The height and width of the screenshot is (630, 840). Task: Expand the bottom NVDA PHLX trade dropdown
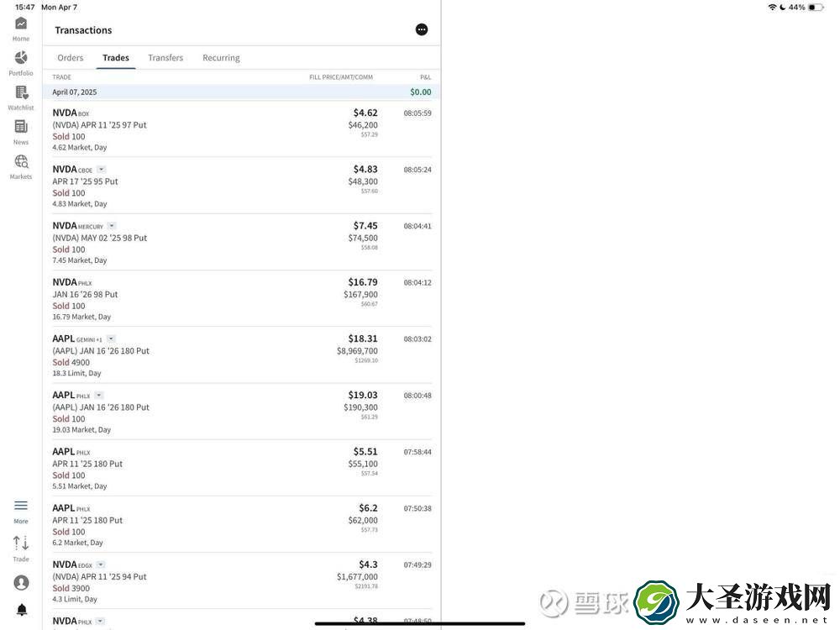pos(100,621)
